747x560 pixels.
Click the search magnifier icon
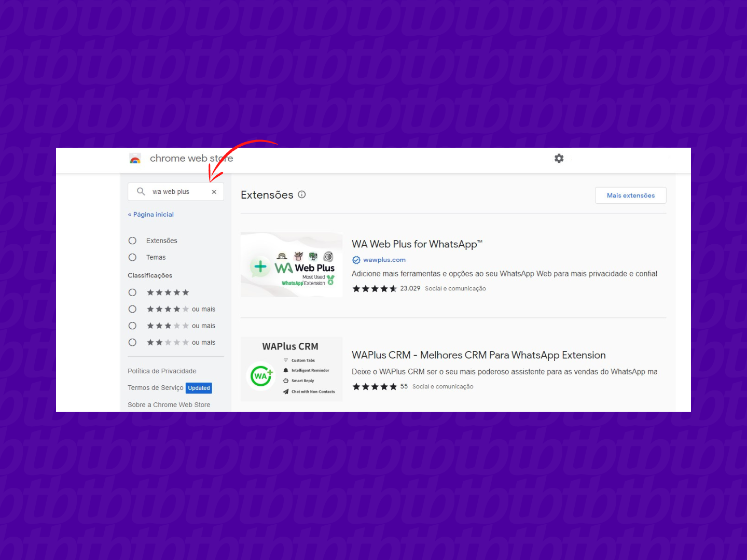pos(141,191)
